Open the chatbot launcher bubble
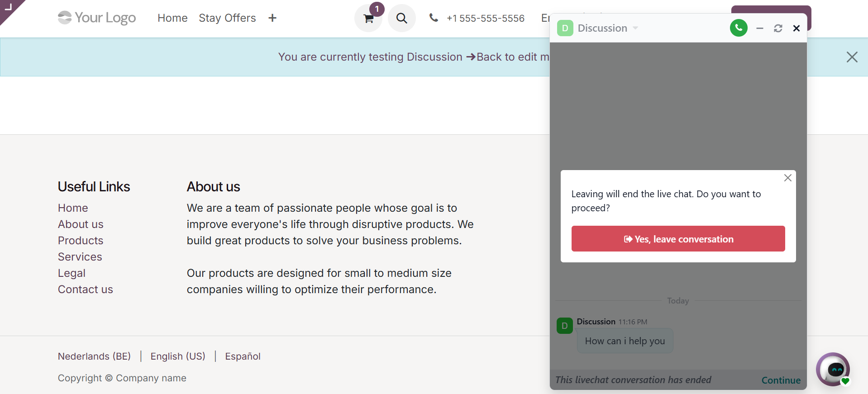The image size is (868, 394). (x=833, y=369)
